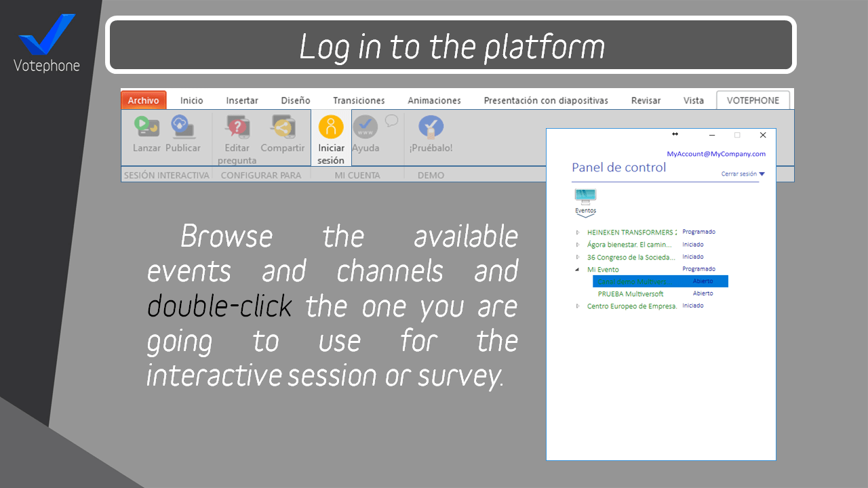Open the Revisar tab
The image size is (868, 488).
tap(646, 100)
